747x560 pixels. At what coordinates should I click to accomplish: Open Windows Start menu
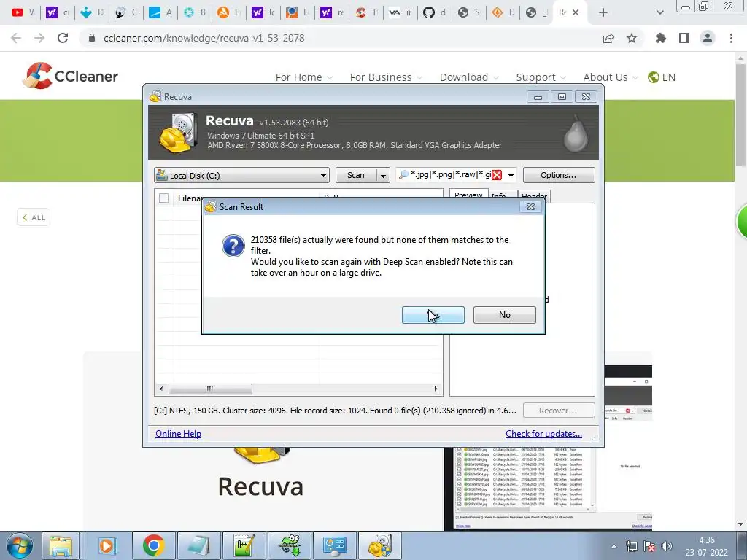click(19, 545)
